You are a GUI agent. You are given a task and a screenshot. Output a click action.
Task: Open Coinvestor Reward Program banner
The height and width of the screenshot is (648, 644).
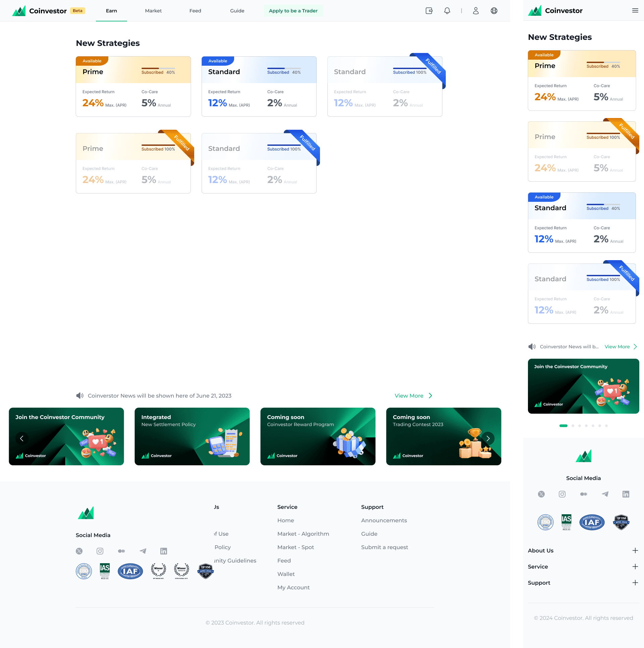point(318,436)
